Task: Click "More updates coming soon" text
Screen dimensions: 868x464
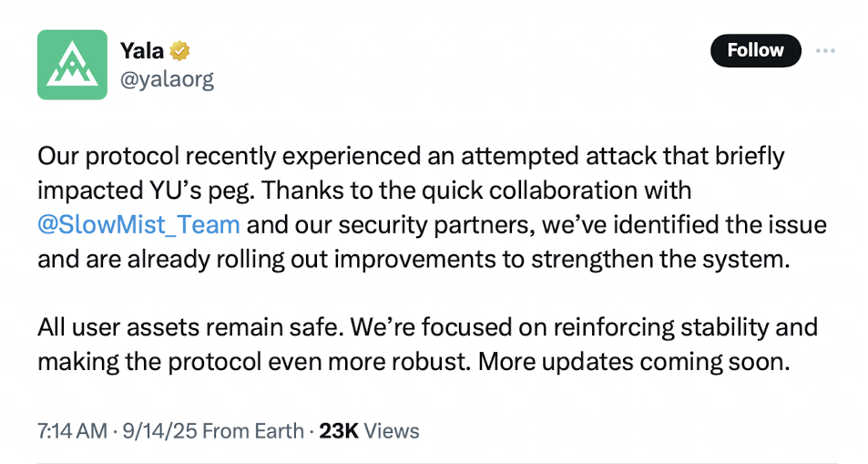Action: tap(633, 361)
